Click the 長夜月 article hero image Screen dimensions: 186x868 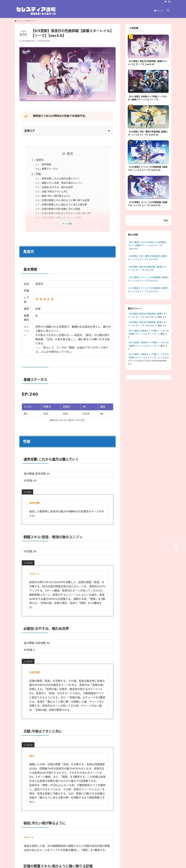pyautogui.click(x=68, y=74)
